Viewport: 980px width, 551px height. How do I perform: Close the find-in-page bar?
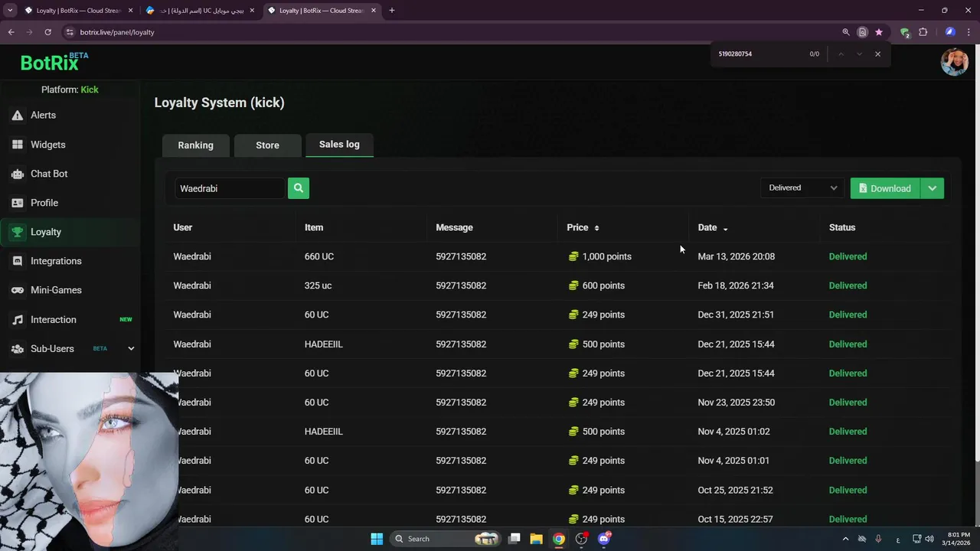coord(877,54)
